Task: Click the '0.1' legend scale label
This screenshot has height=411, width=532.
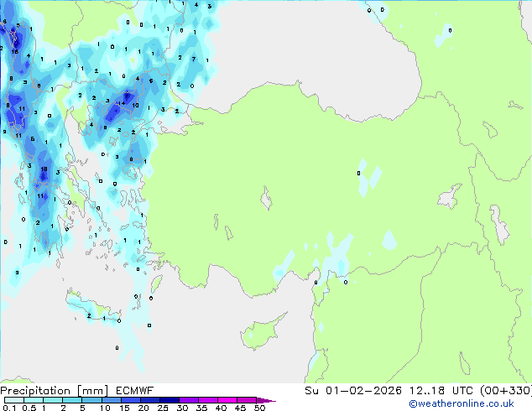Action: pyautogui.click(x=9, y=408)
